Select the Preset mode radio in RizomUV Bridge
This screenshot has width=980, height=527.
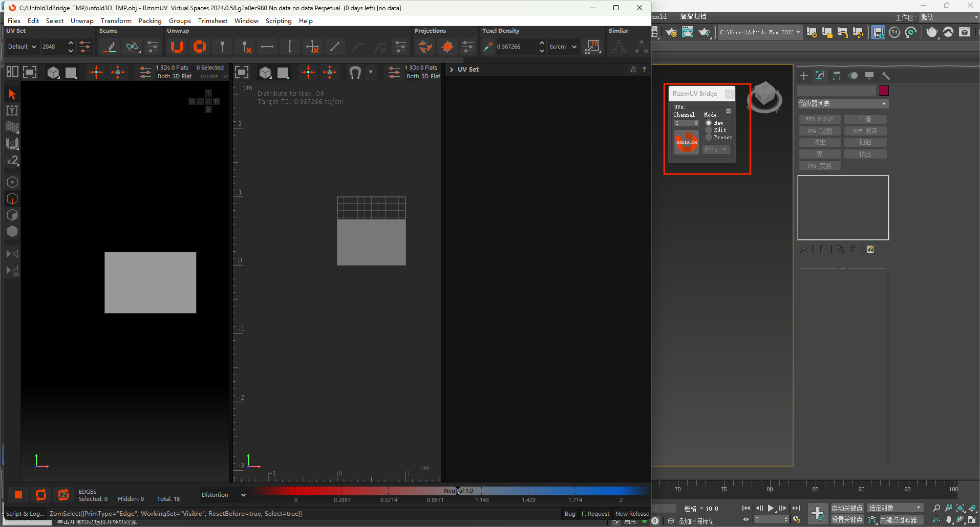click(709, 137)
